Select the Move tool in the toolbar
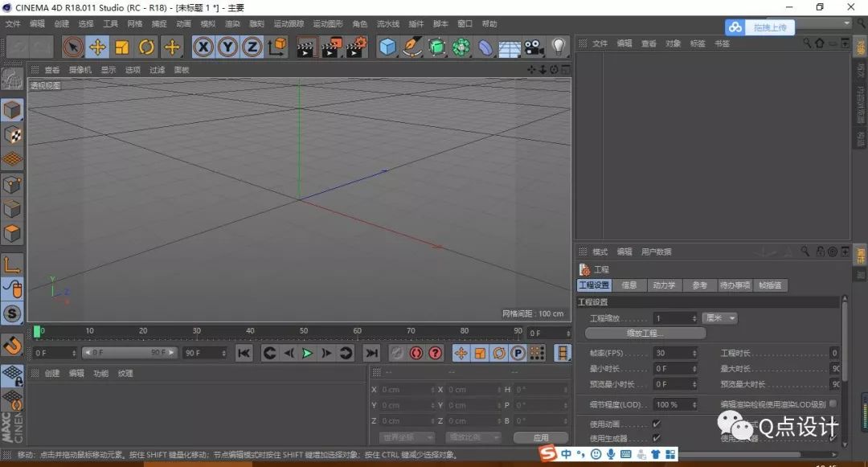Viewport: 868px width, 467px height. coord(97,47)
